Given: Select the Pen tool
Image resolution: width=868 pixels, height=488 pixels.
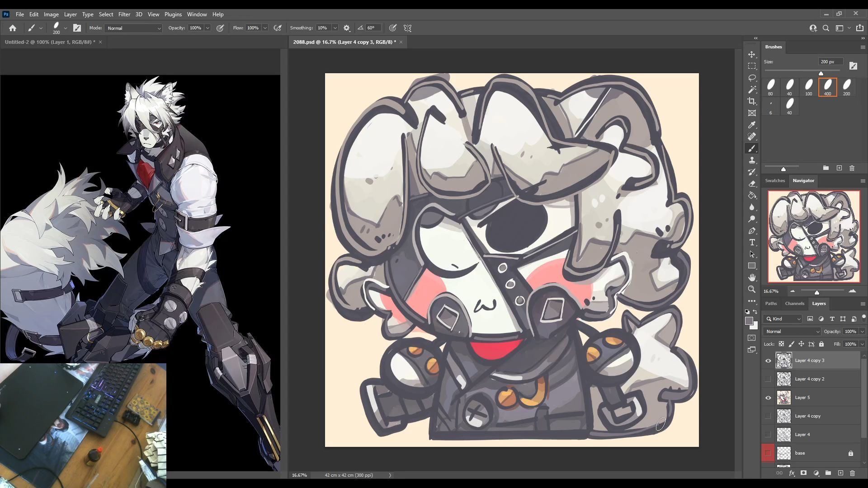Looking at the screenshot, I should [x=752, y=230].
